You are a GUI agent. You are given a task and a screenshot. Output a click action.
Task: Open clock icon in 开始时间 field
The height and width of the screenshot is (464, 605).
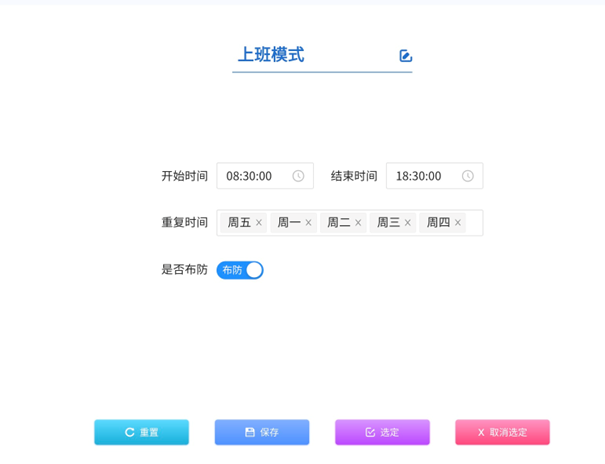pyautogui.click(x=298, y=176)
